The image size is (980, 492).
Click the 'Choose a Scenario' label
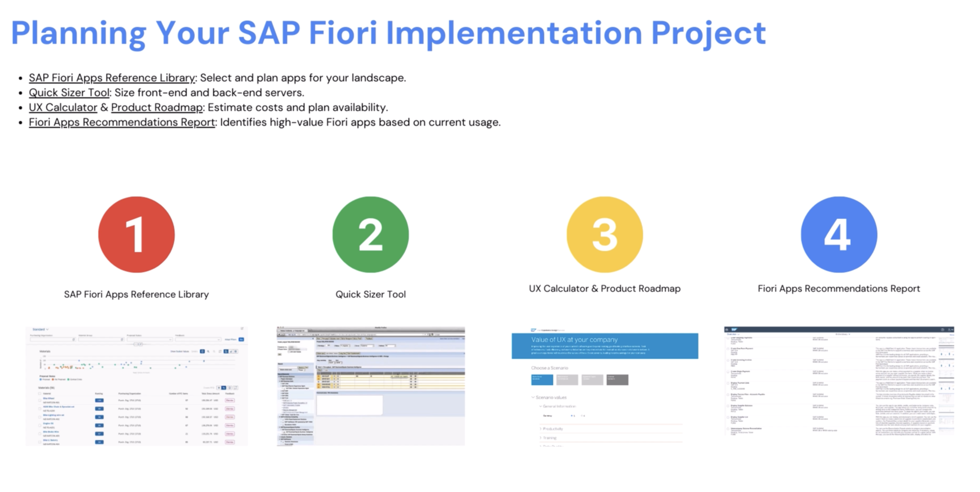tap(549, 368)
